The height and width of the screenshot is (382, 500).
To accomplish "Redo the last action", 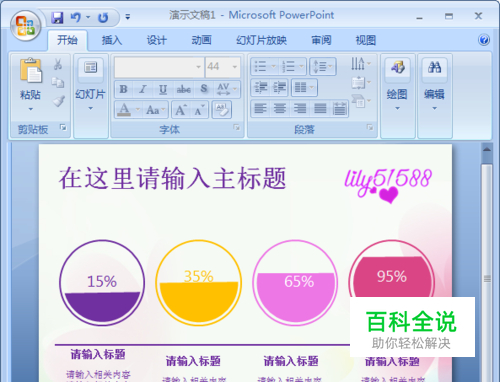I will point(103,17).
